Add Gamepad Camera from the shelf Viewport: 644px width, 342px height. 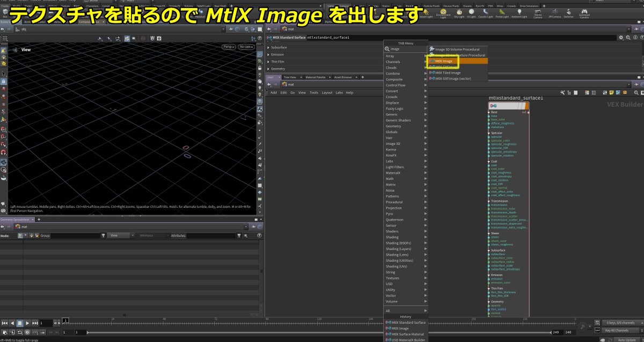(x=586, y=13)
